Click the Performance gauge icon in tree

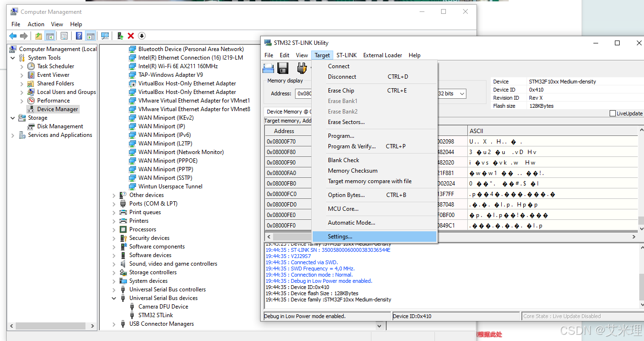[x=31, y=101]
